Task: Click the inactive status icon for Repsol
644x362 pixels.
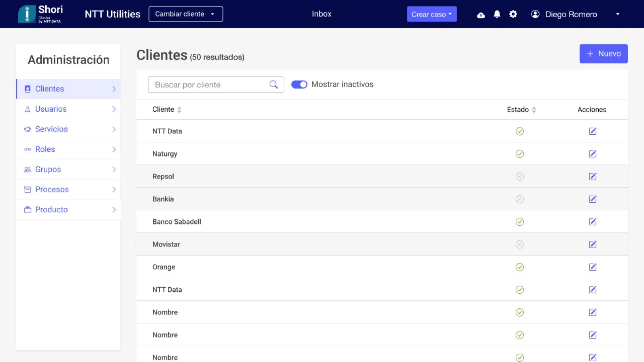Action: click(x=519, y=176)
